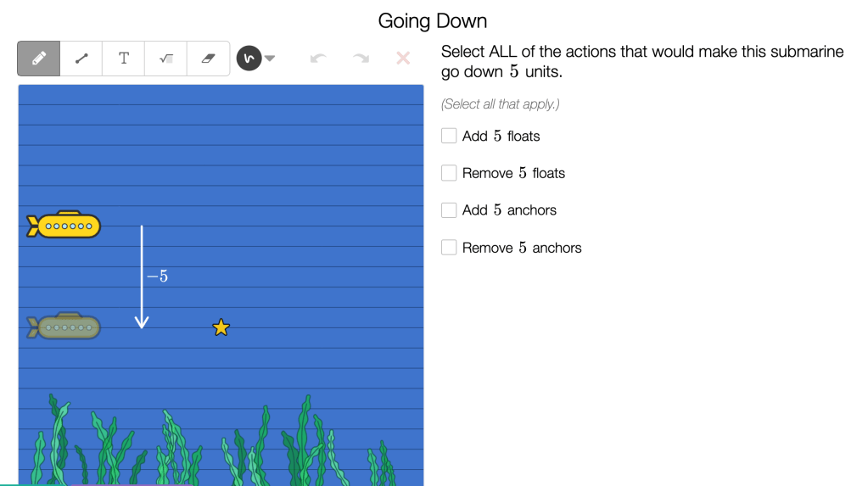Click the yellow submarine

click(64, 226)
